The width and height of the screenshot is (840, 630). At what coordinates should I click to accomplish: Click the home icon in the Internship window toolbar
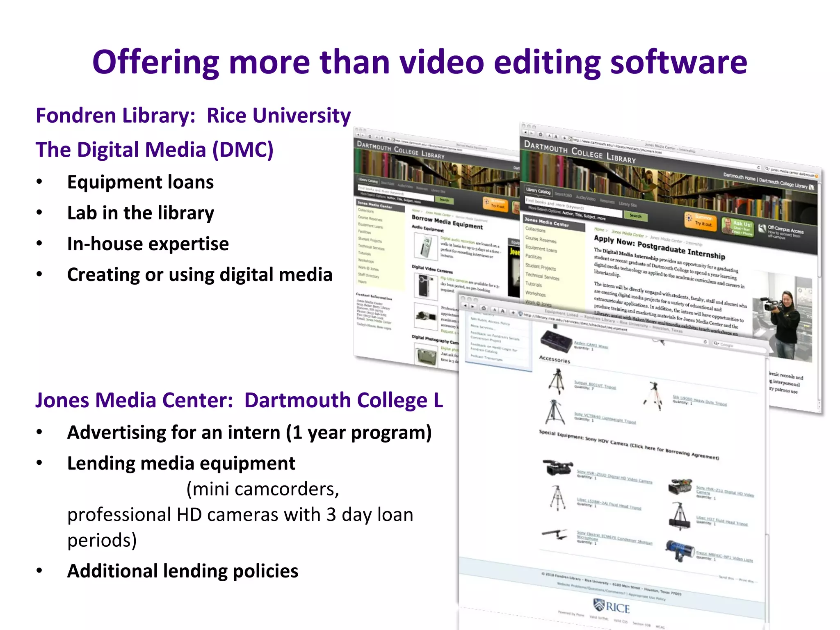[541, 135]
